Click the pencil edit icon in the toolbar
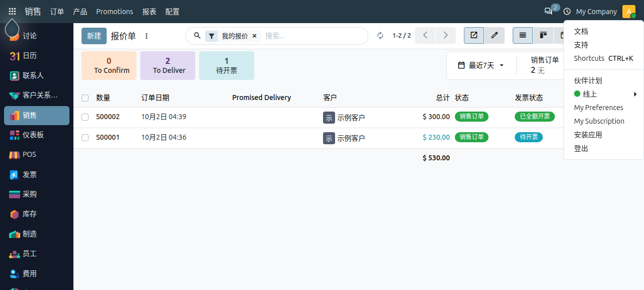The height and width of the screenshot is (290, 644). click(495, 36)
